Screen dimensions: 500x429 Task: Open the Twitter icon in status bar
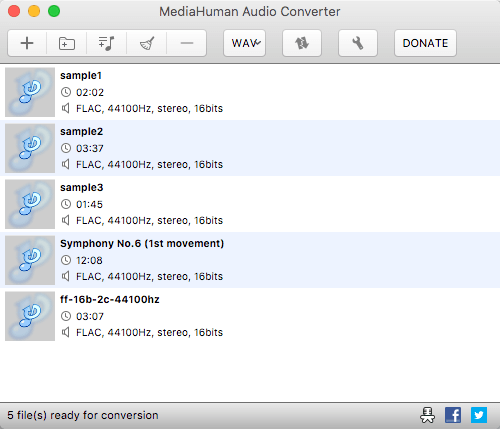479,415
